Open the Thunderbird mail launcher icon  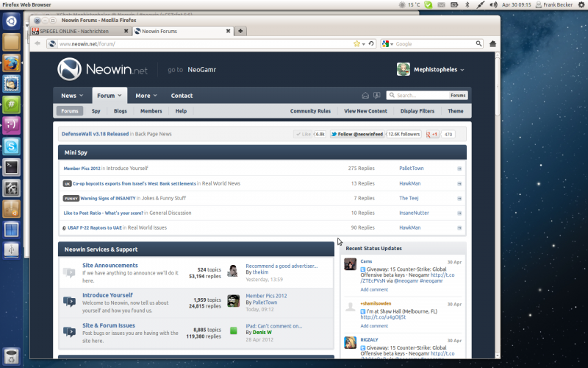click(11, 83)
